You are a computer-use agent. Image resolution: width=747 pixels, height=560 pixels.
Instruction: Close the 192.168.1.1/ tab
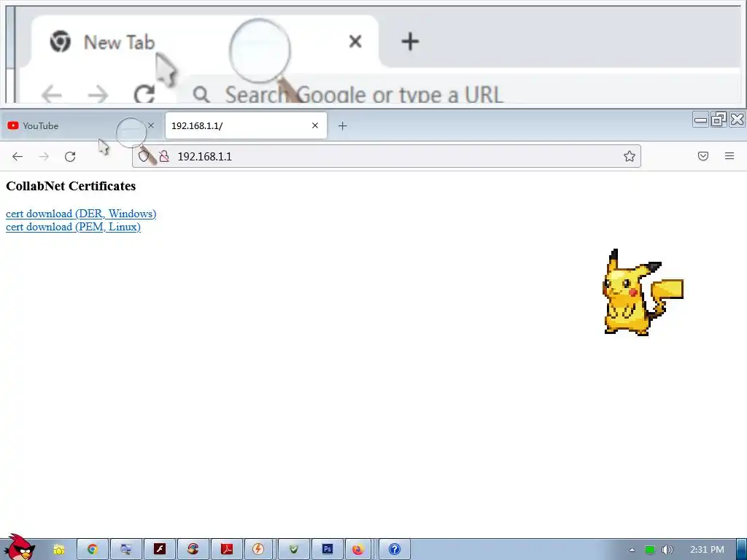pyautogui.click(x=315, y=125)
